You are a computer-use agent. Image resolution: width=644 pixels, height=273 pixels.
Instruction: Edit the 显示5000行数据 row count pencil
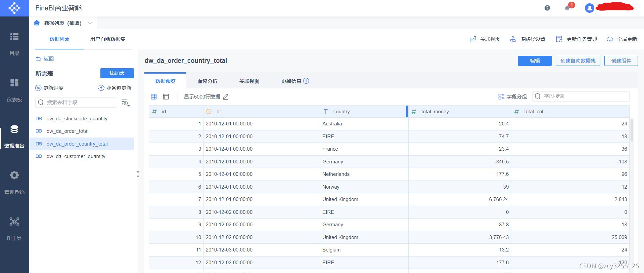pos(226,97)
